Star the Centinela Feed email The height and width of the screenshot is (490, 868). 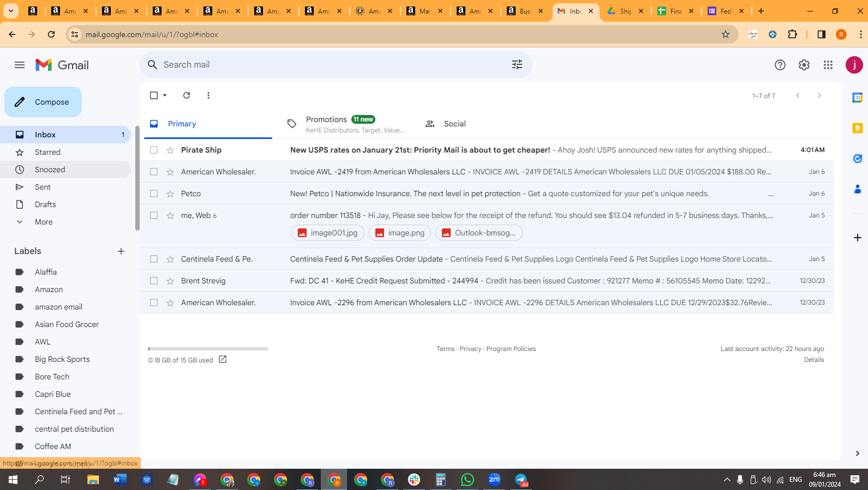(170, 259)
